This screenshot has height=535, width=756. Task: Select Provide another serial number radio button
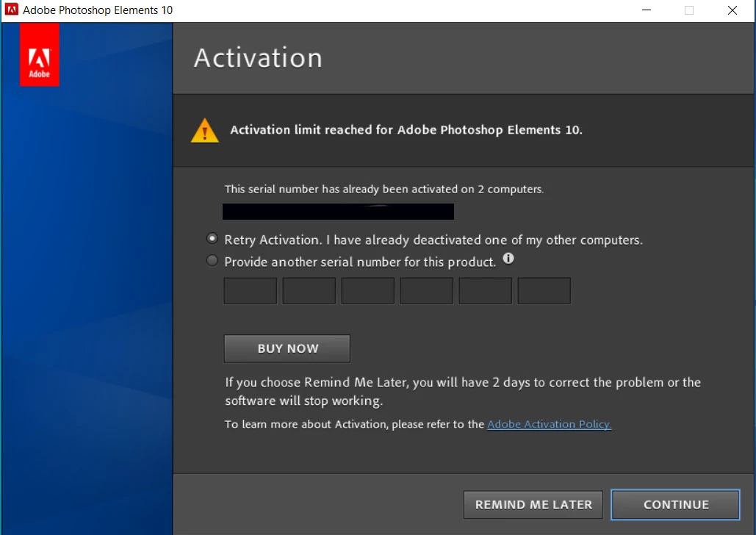212,261
